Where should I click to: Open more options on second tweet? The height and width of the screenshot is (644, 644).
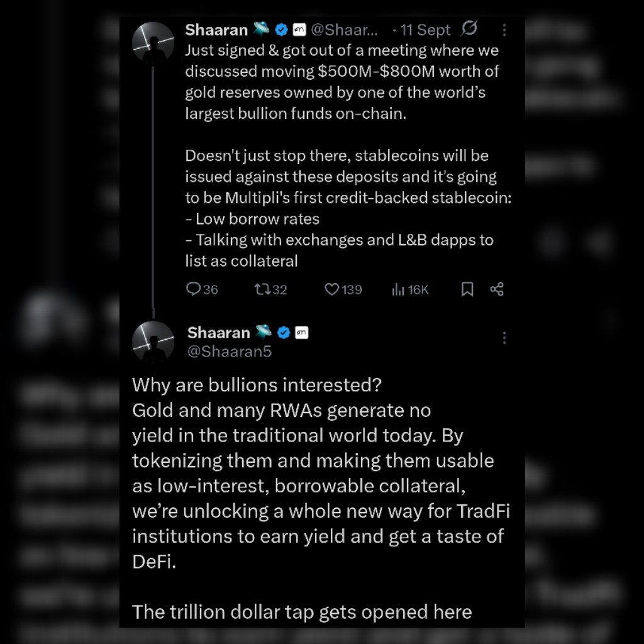click(504, 338)
